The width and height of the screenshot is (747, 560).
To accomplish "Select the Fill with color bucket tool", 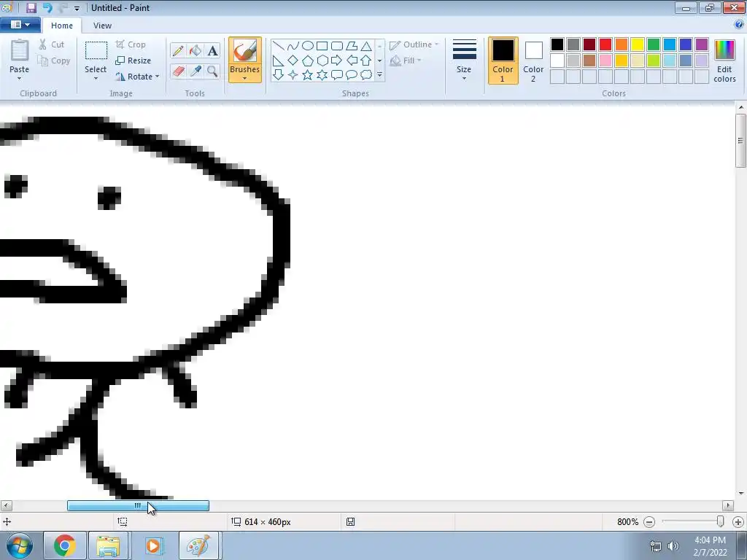I will click(x=196, y=50).
